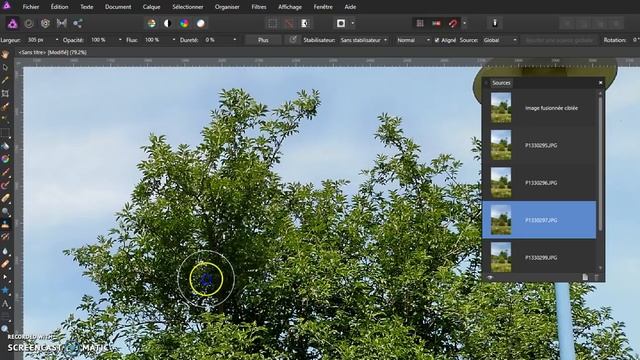Open the Filtres menu
Viewport: 640px width, 360px height.
point(259,7)
